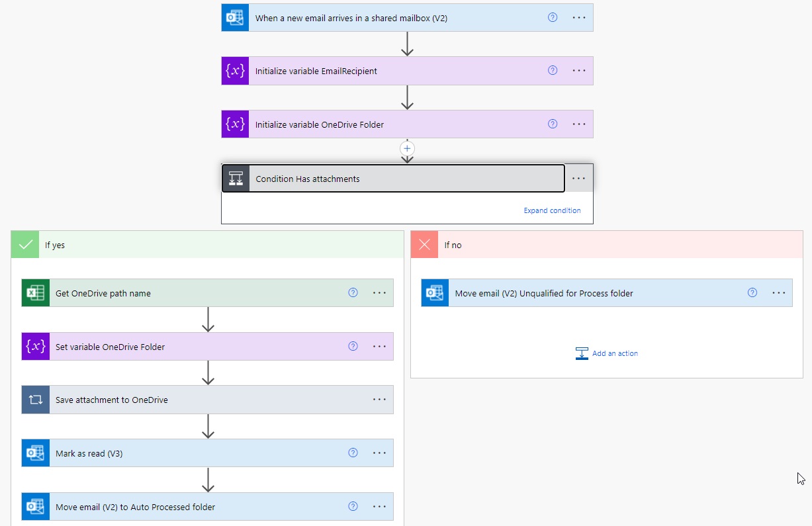Screen dimensions: 812x526
Task: Show help for Move email Unqualified action
Action: point(752,292)
